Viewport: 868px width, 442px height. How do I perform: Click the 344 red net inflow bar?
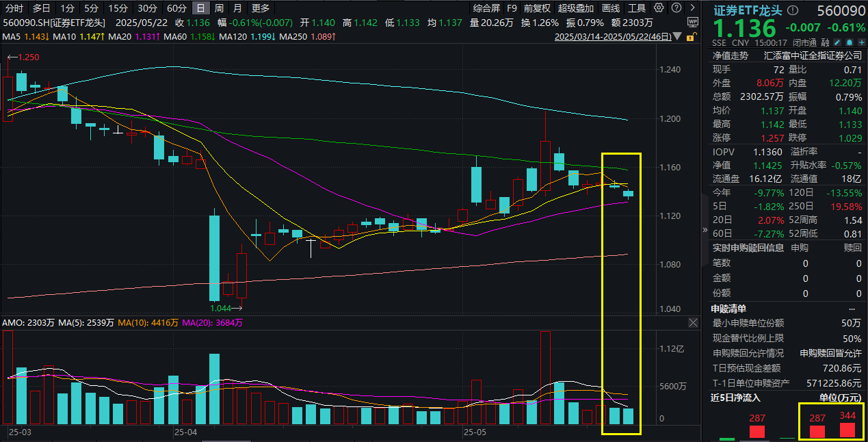point(847,430)
